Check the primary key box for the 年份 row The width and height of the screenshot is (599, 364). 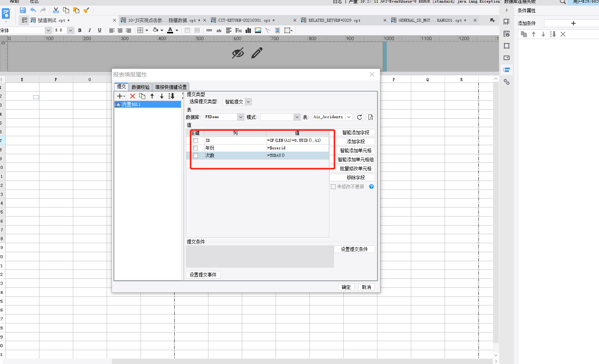(195, 148)
